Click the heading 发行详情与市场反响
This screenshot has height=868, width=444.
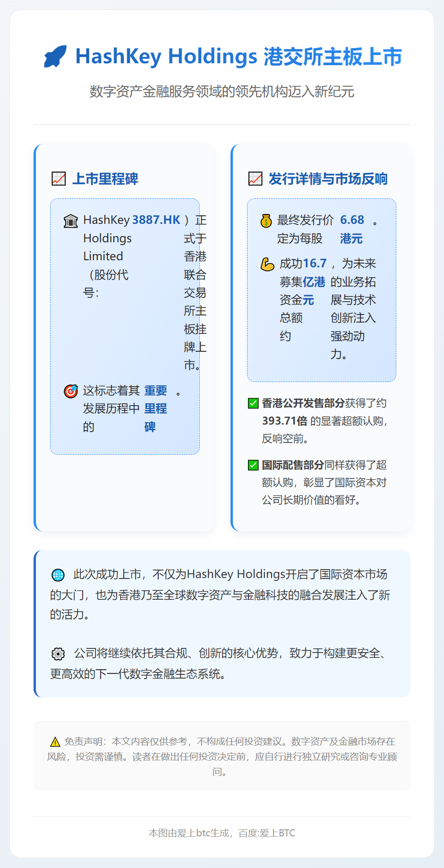coord(328,179)
